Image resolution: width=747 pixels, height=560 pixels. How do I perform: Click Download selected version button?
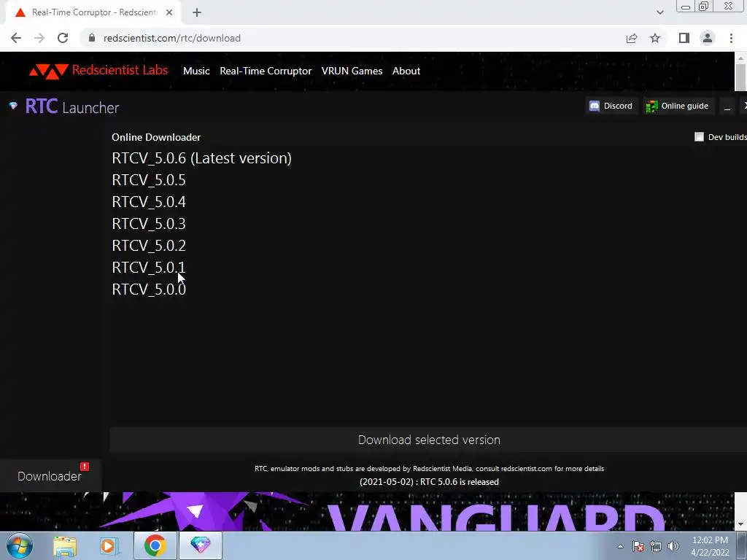[x=429, y=440]
